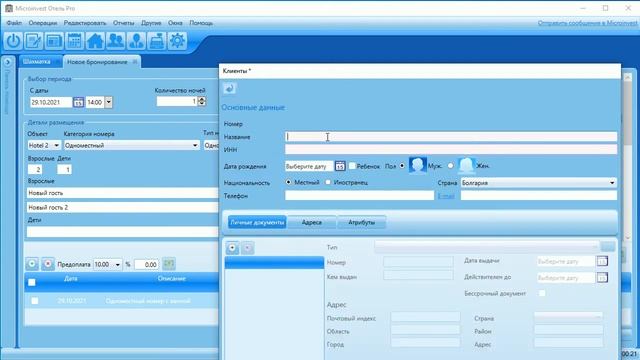Check the Бессрочный документ checkbox
This screenshot has width=640, height=360.
[542, 293]
